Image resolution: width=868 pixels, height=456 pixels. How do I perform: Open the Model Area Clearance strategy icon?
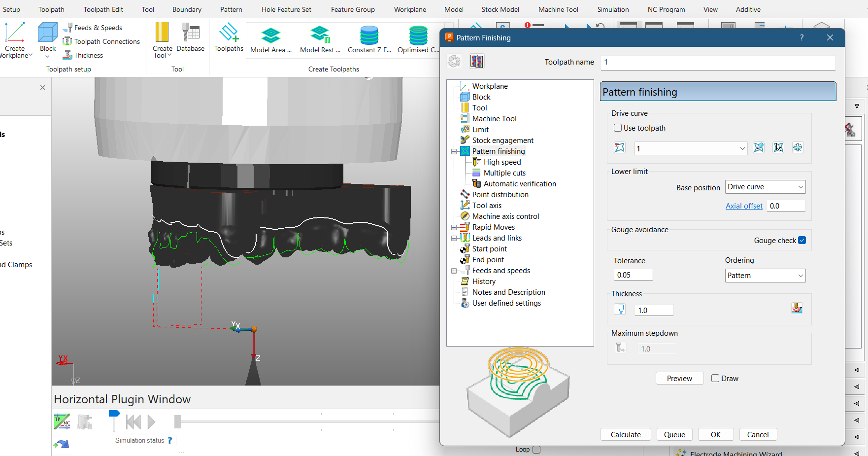(x=270, y=35)
